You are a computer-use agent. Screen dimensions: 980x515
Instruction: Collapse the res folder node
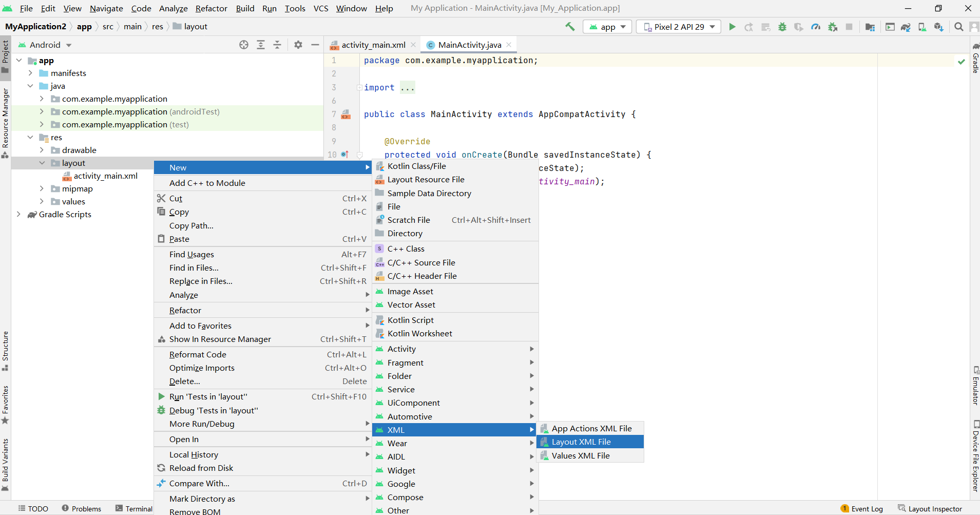30,137
